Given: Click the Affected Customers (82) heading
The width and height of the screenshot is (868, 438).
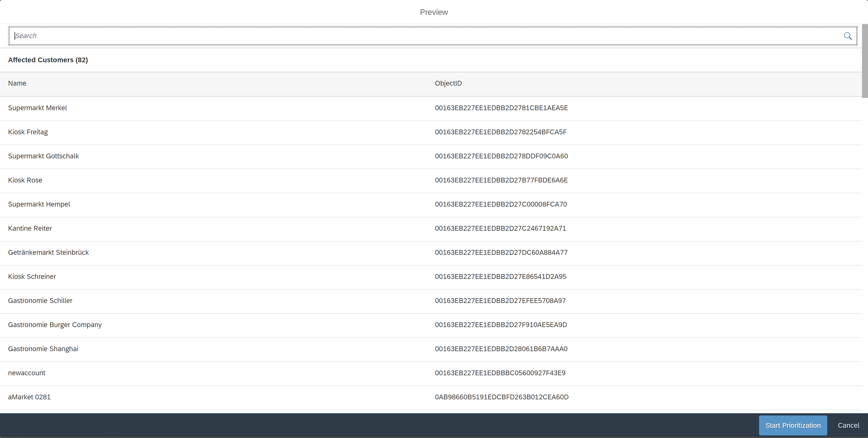Looking at the screenshot, I should [x=48, y=59].
